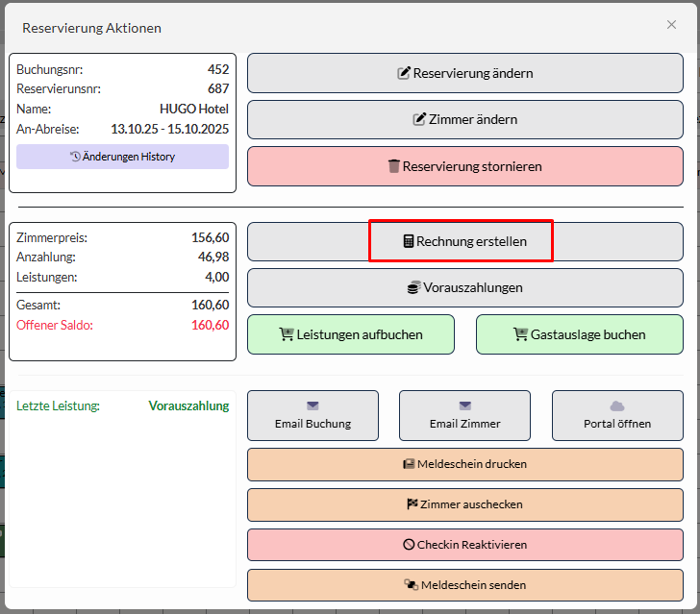Click the cloud icon above Portal öffnen

pos(617,406)
